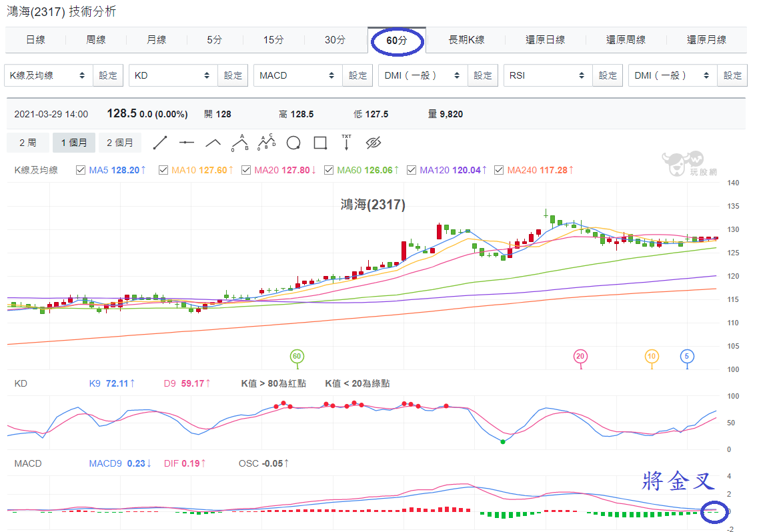
Task: Click 設定 next to last DMI dropdown
Action: tap(732, 75)
